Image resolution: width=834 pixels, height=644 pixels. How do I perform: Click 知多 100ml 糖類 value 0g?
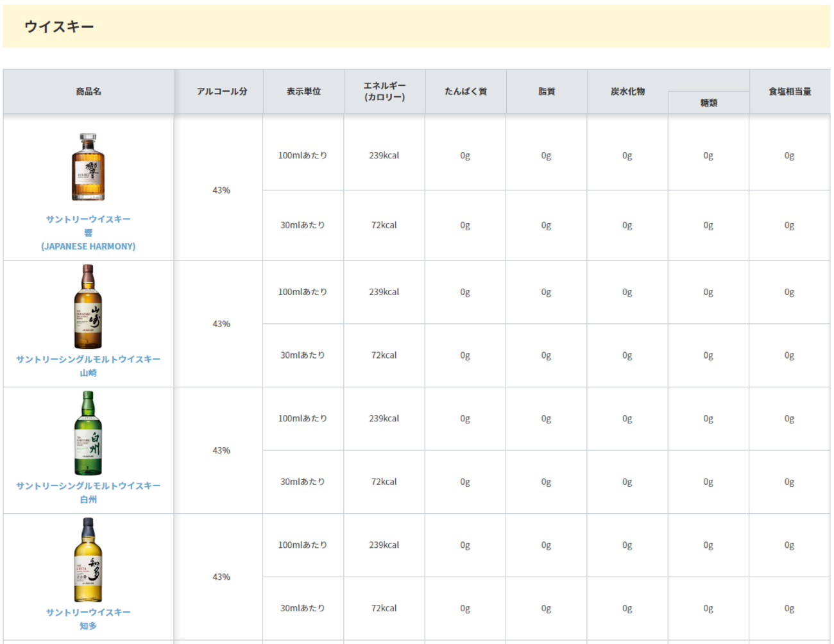708,546
